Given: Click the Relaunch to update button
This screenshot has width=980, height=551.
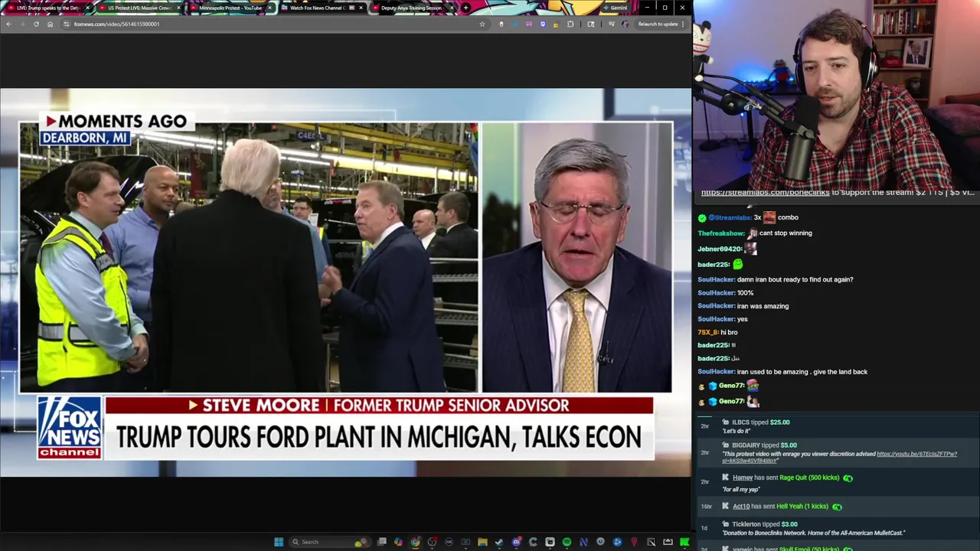Looking at the screenshot, I should pyautogui.click(x=661, y=24).
